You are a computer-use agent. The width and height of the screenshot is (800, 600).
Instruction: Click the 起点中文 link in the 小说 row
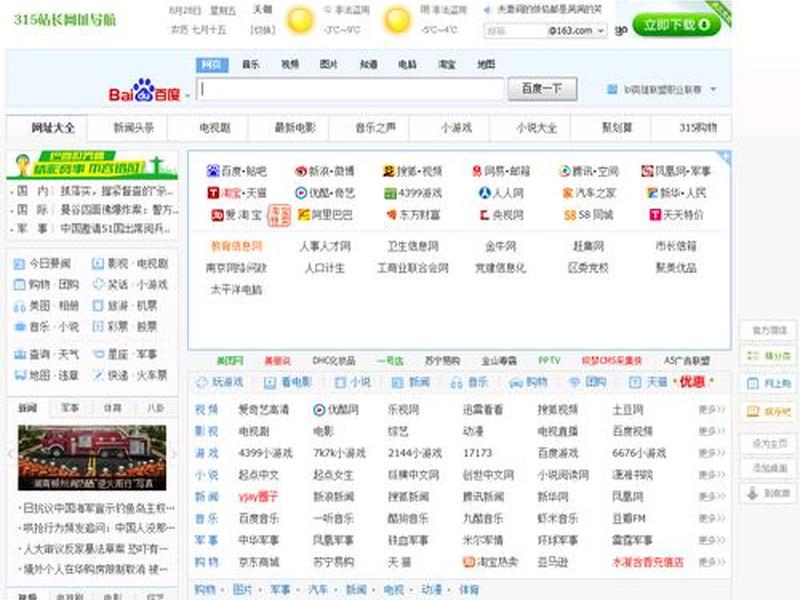259,475
